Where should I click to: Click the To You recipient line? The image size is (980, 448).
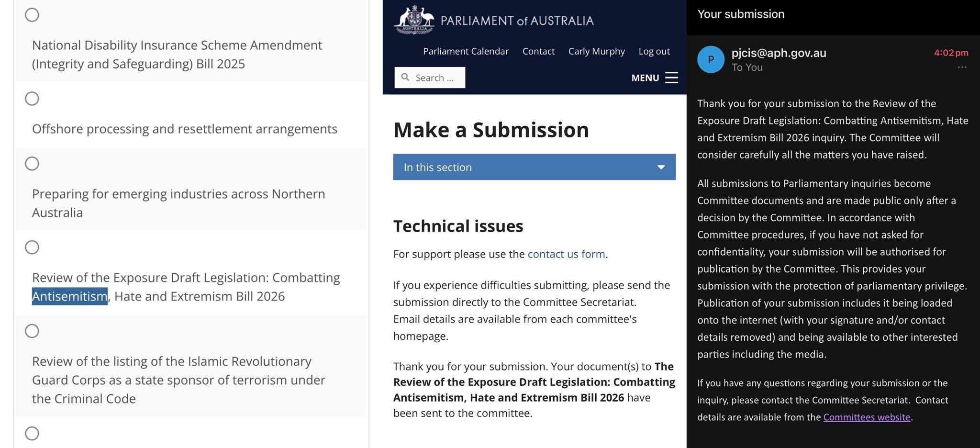747,67
